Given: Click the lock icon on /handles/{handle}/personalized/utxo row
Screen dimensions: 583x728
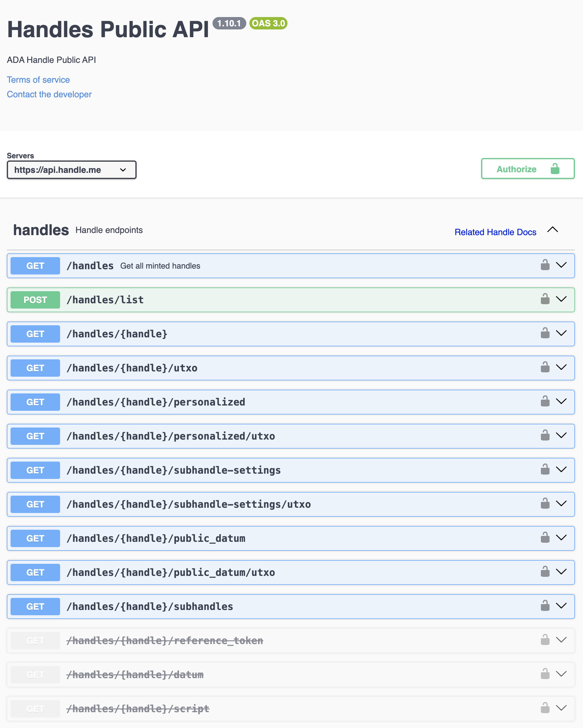Looking at the screenshot, I should tap(545, 435).
